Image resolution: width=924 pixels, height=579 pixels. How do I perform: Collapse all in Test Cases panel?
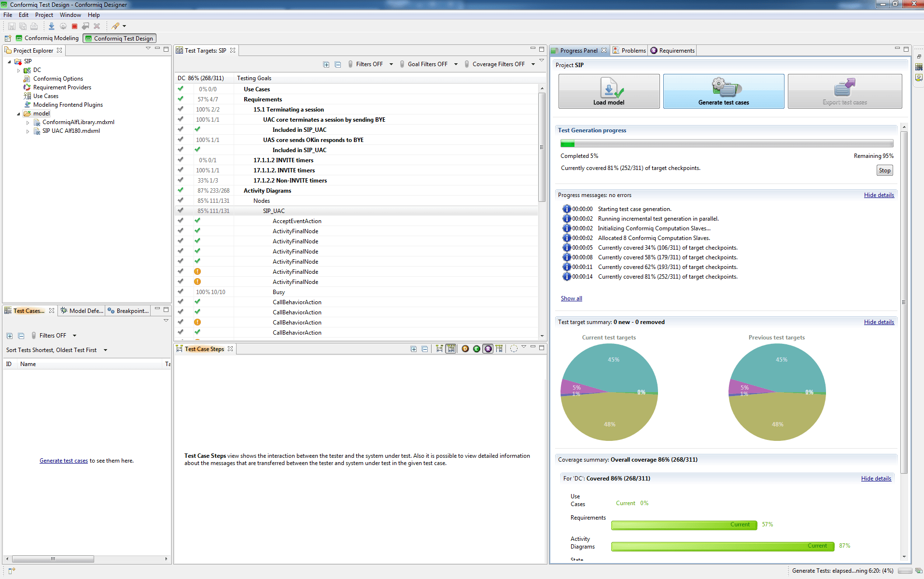point(21,336)
